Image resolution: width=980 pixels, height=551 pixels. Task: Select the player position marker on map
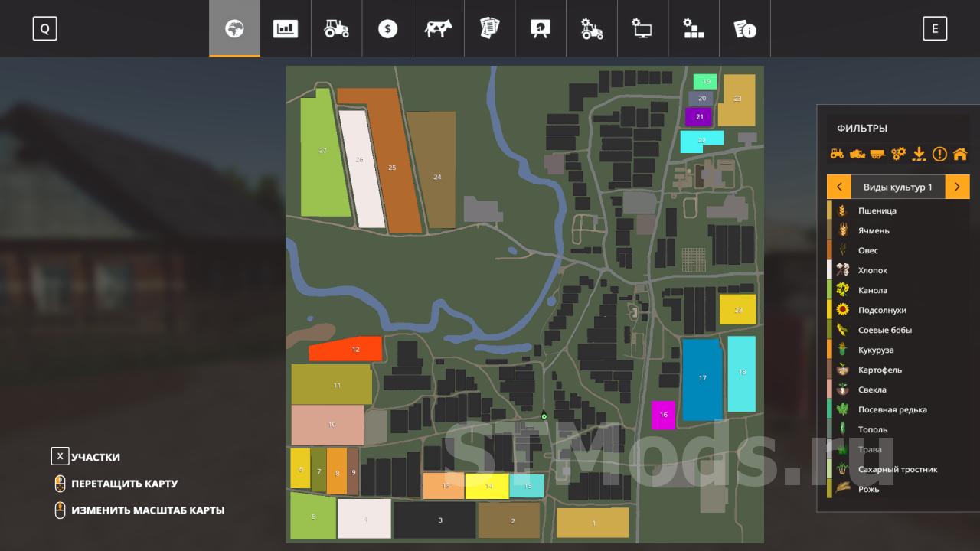point(544,416)
